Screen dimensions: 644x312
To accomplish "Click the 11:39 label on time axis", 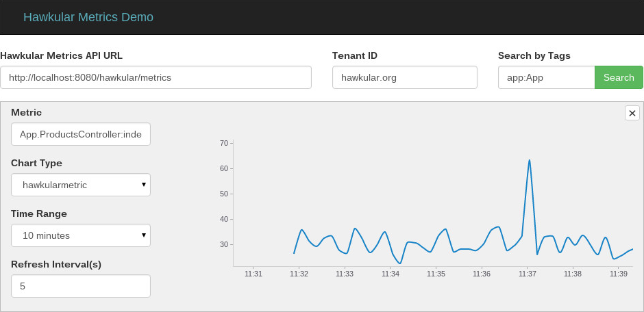I will click(619, 274).
